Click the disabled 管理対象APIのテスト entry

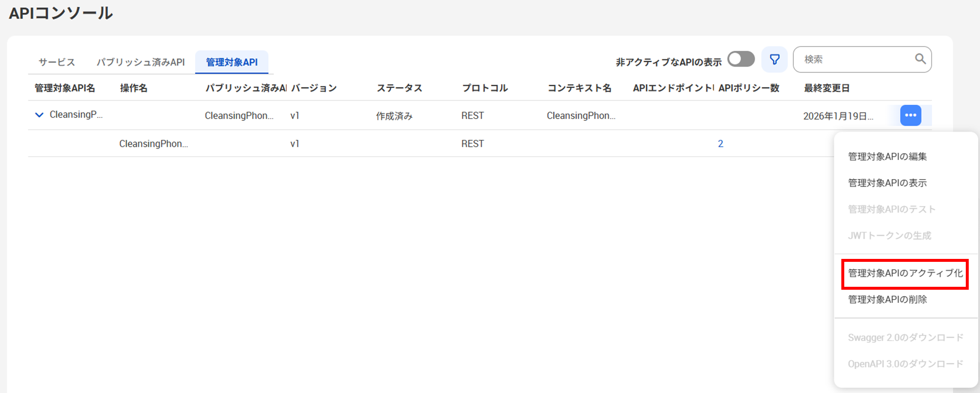892,209
